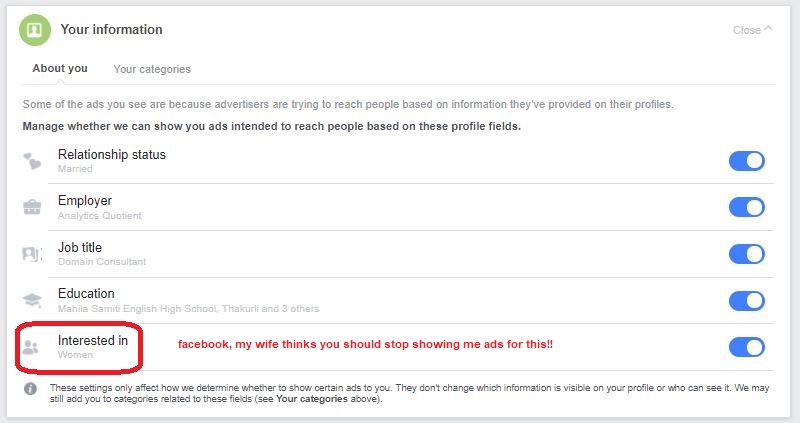Toggle the Education ads switch
Viewport: 800px width, 423px height.
coord(746,301)
